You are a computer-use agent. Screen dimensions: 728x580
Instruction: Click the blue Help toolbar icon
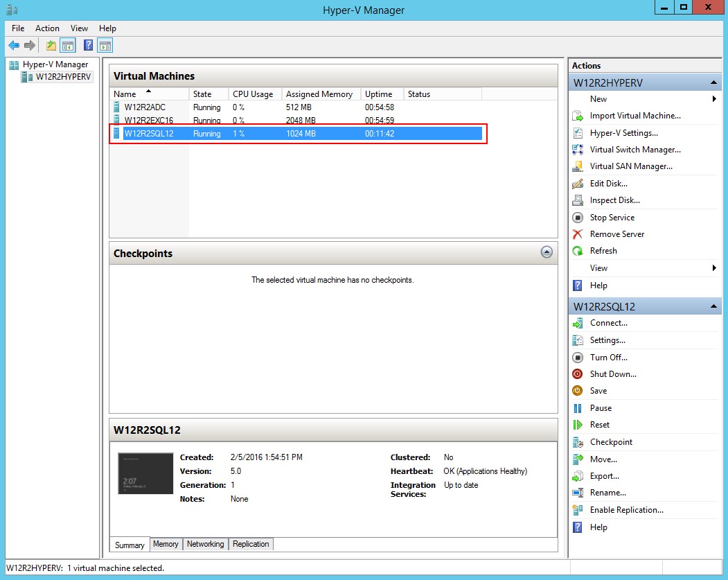[x=88, y=46]
